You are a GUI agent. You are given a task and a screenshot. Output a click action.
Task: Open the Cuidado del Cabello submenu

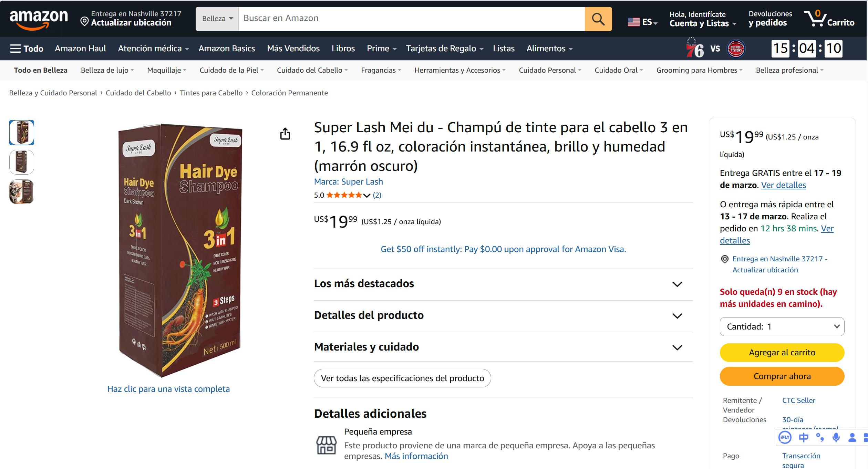pos(312,70)
